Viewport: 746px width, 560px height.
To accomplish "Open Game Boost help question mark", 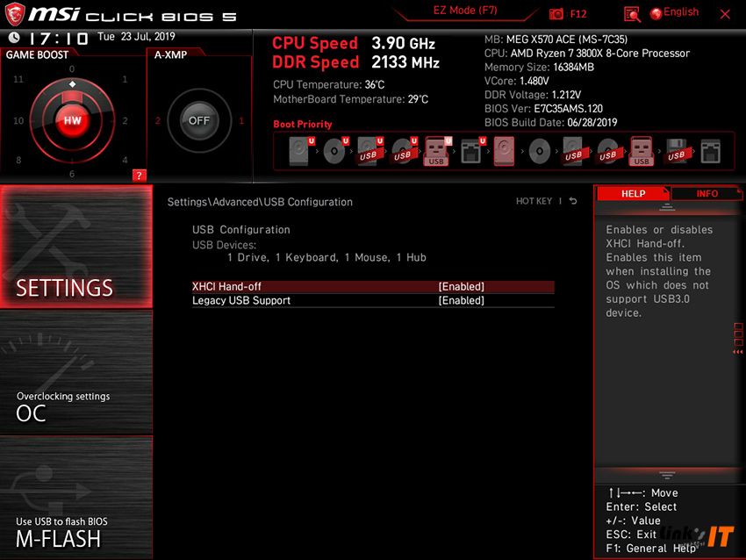I will point(139,176).
